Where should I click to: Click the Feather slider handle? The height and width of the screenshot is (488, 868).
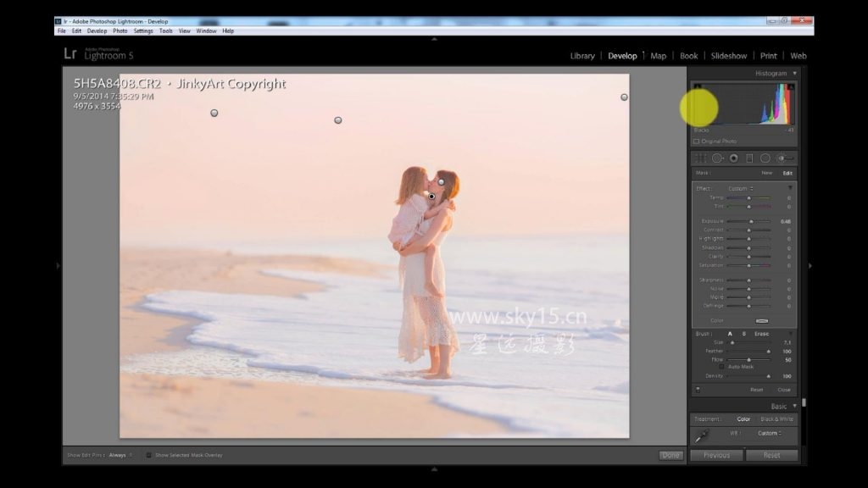pyautogui.click(x=768, y=352)
